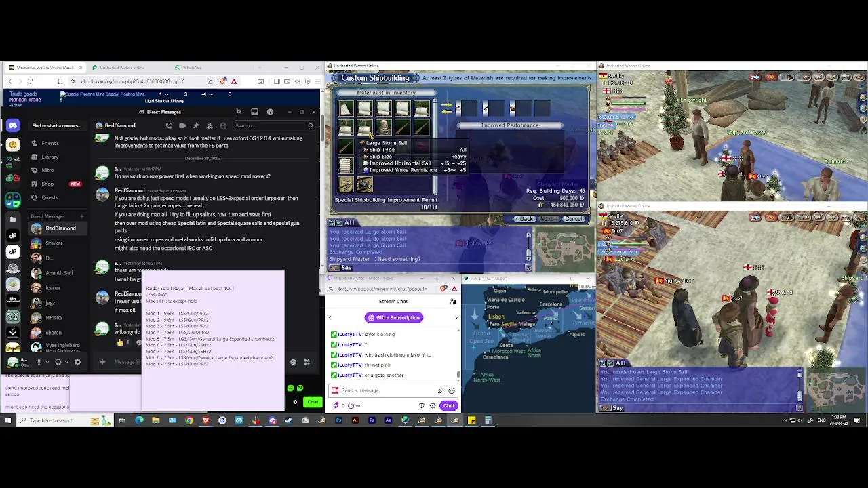Screen dimensions: 868x488
Task: Add friends to the DM
Action: pyautogui.click(x=210, y=125)
